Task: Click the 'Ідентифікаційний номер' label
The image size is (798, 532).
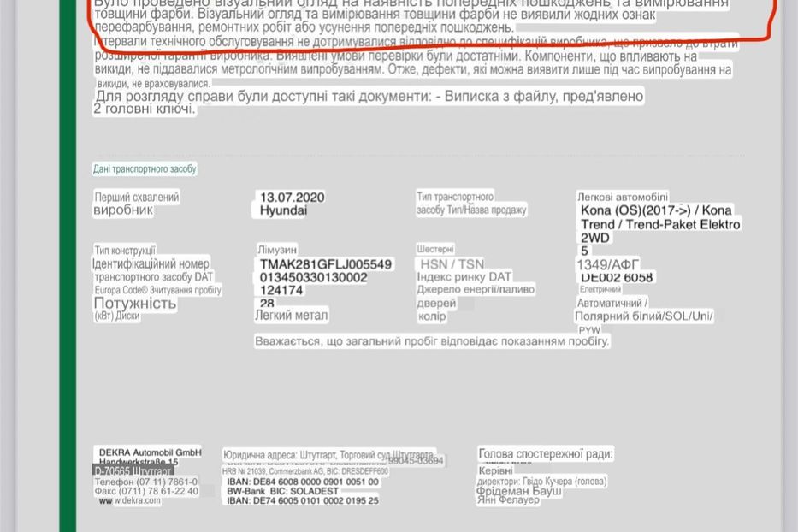Action: pos(151,264)
